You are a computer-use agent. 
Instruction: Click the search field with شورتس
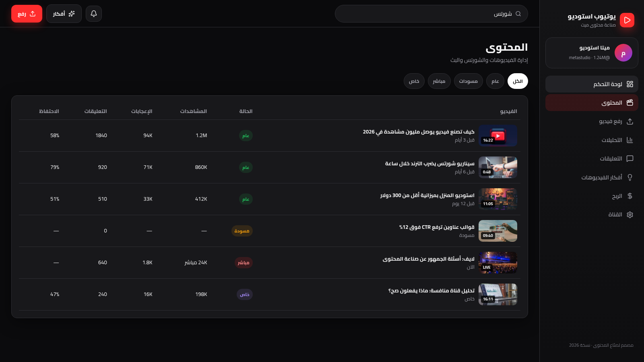pyautogui.click(x=431, y=14)
